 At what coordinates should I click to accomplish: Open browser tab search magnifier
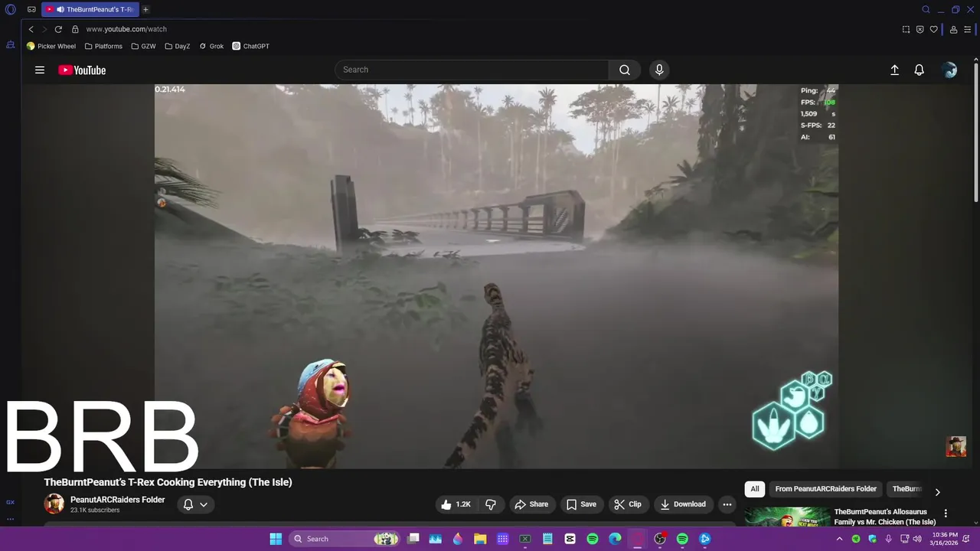click(926, 10)
